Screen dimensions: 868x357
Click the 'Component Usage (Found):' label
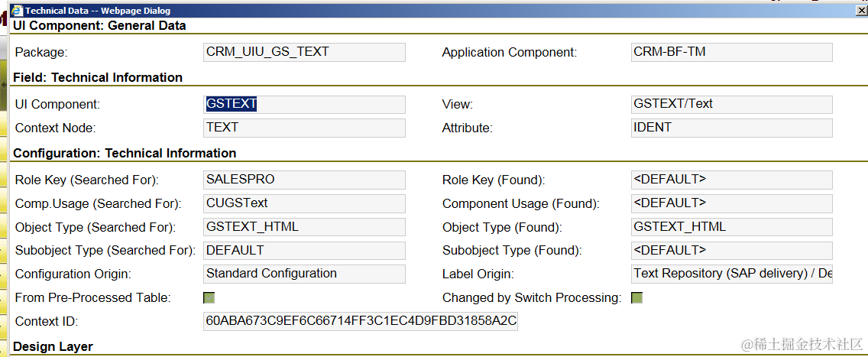tap(521, 203)
